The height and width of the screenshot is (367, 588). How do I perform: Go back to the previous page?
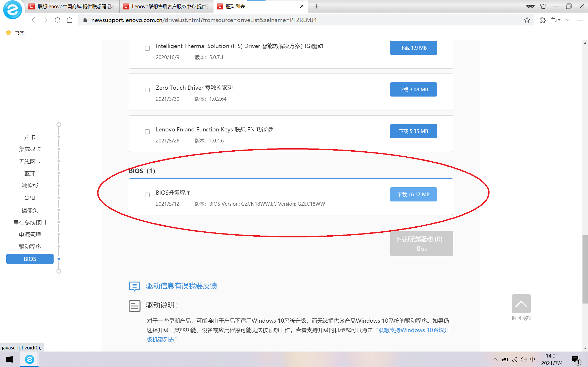pyautogui.click(x=34, y=20)
